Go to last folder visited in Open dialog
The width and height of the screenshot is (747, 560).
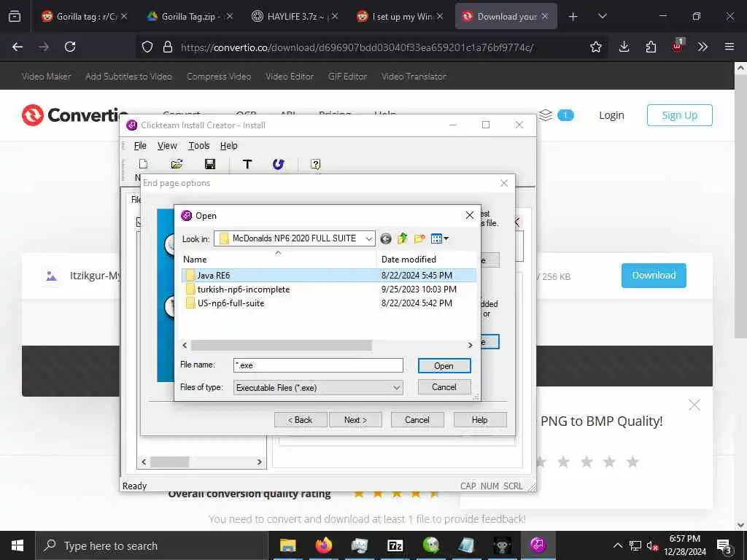[x=386, y=238]
